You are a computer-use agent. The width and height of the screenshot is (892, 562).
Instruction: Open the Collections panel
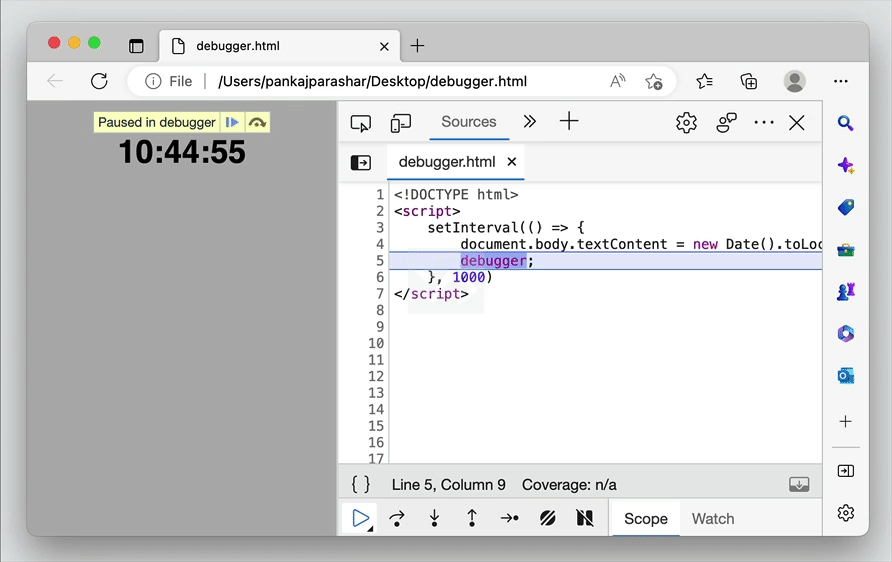click(x=749, y=81)
